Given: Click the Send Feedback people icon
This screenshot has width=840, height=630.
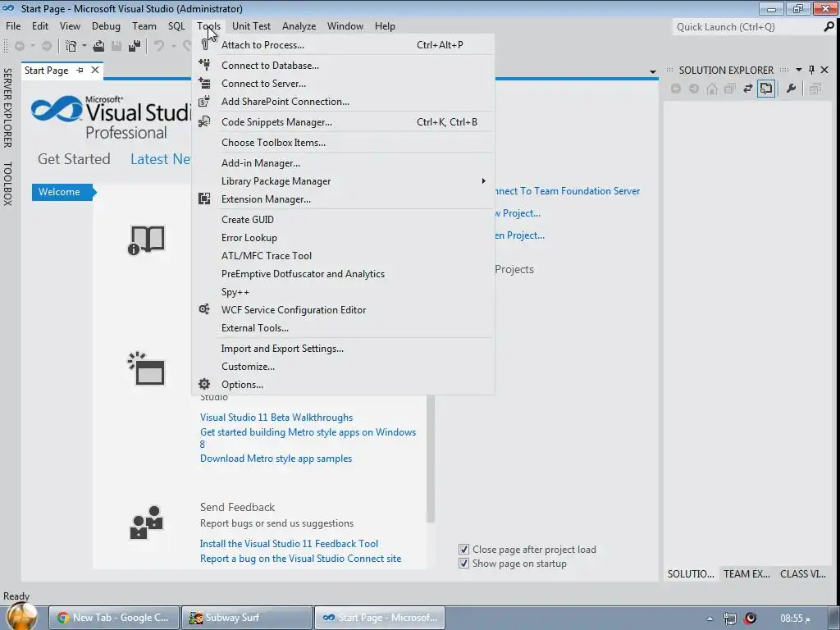Looking at the screenshot, I should point(146,523).
